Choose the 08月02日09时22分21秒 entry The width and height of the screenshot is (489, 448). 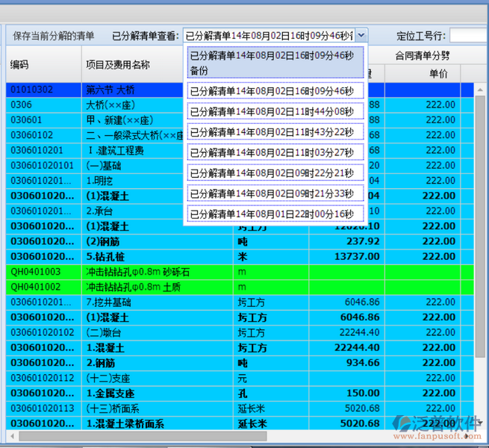275,172
